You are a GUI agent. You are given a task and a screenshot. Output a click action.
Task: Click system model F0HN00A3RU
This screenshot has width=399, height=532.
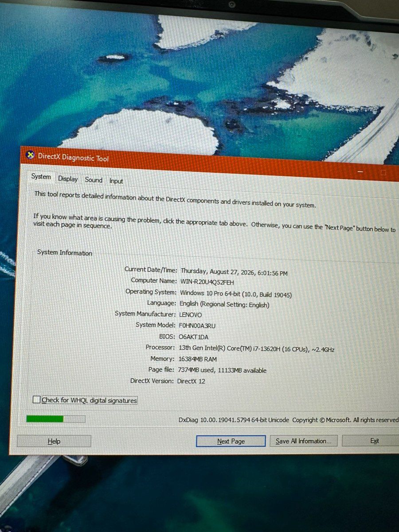tap(197, 326)
